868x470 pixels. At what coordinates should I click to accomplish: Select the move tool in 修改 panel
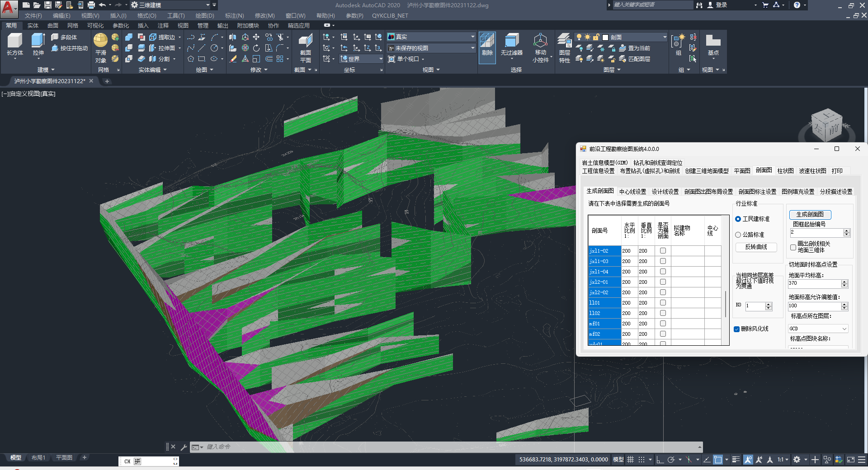pyautogui.click(x=256, y=37)
